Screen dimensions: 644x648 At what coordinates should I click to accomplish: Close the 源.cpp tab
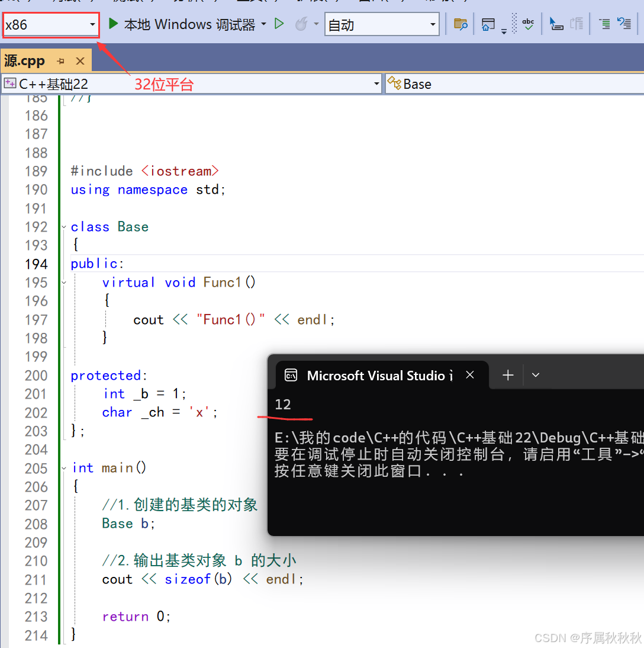[x=80, y=61]
